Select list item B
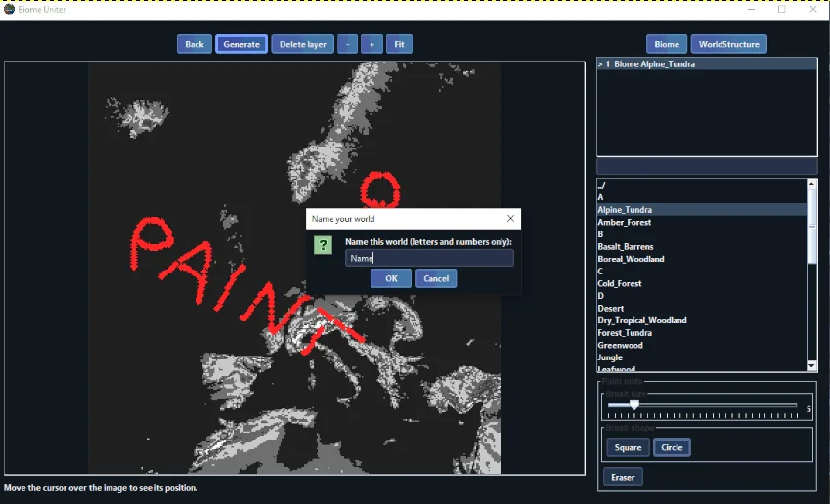The width and height of the screenshot is (830, 504). (x=702, y=234)
